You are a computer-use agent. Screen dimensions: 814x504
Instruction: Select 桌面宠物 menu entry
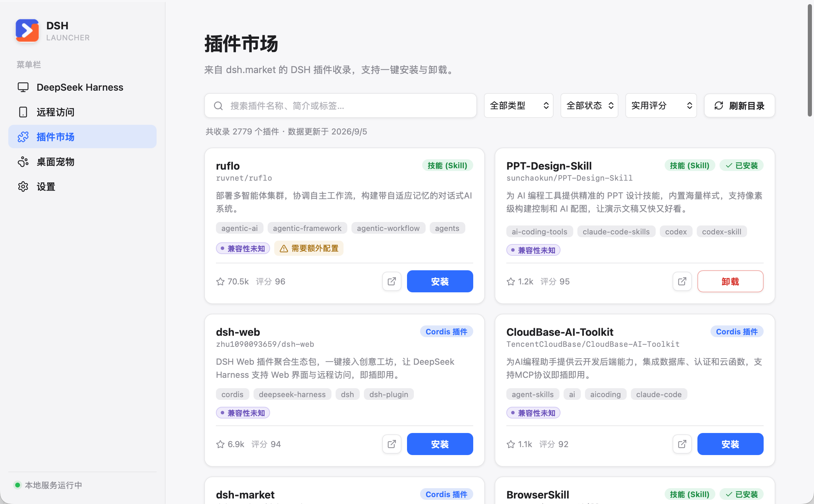click(x=82, y=162)
